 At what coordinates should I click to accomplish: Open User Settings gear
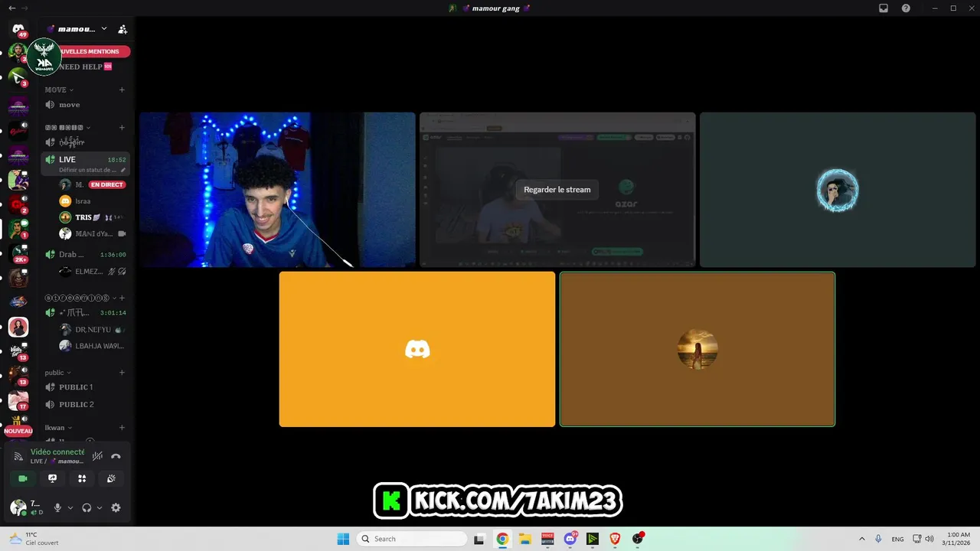tap(116, 507)
